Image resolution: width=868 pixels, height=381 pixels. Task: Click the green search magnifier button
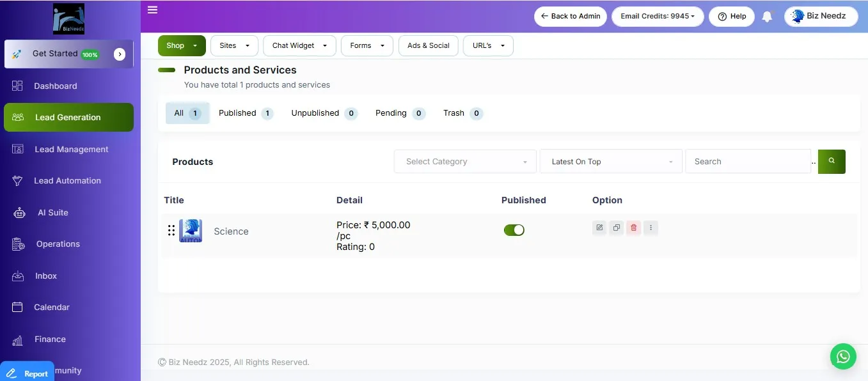(832, 162)
